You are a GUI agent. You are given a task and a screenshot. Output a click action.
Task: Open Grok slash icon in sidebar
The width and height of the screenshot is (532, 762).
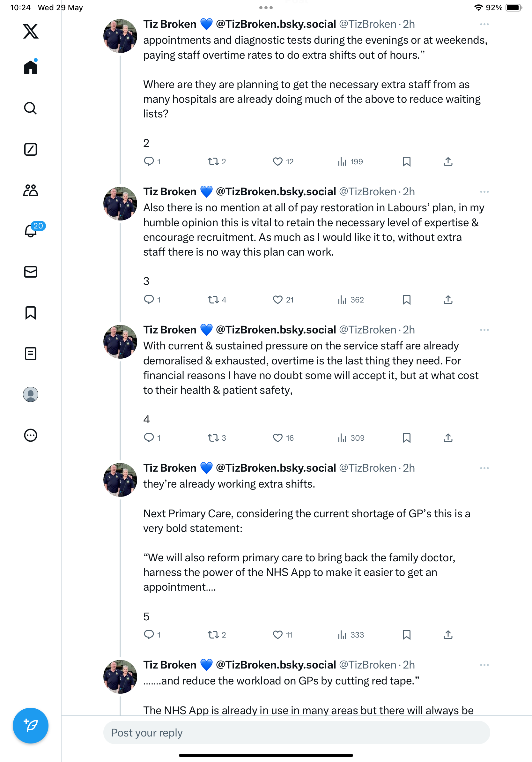tap(31, 149)
